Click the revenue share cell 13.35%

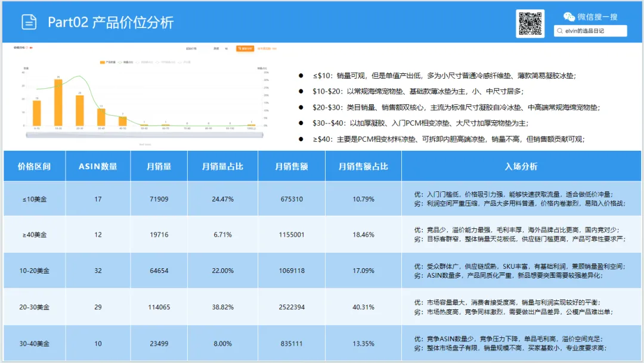[x=364, y=344]
